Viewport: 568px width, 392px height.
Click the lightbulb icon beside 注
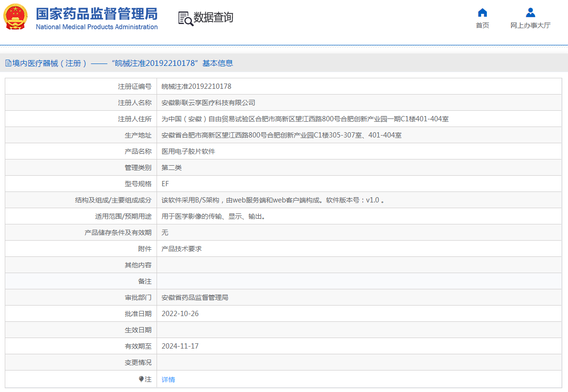point(141,379)
